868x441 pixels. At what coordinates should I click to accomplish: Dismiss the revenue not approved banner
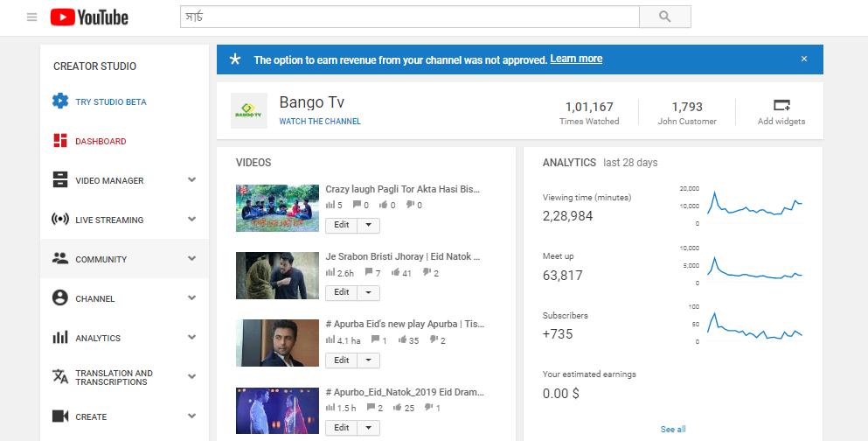(804, 59)
